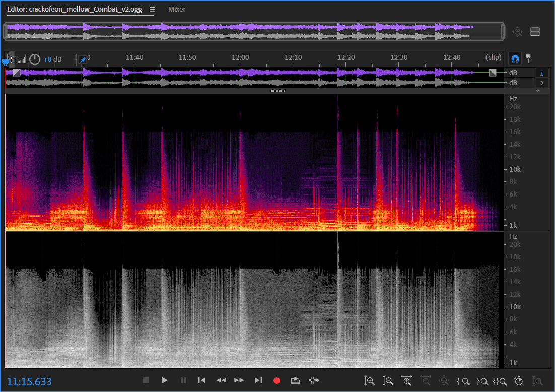Image resolution: width=555 pixels, height=392 pixels.
Task: Click the 11:15.633 timecode display
Action: (29, 382)
